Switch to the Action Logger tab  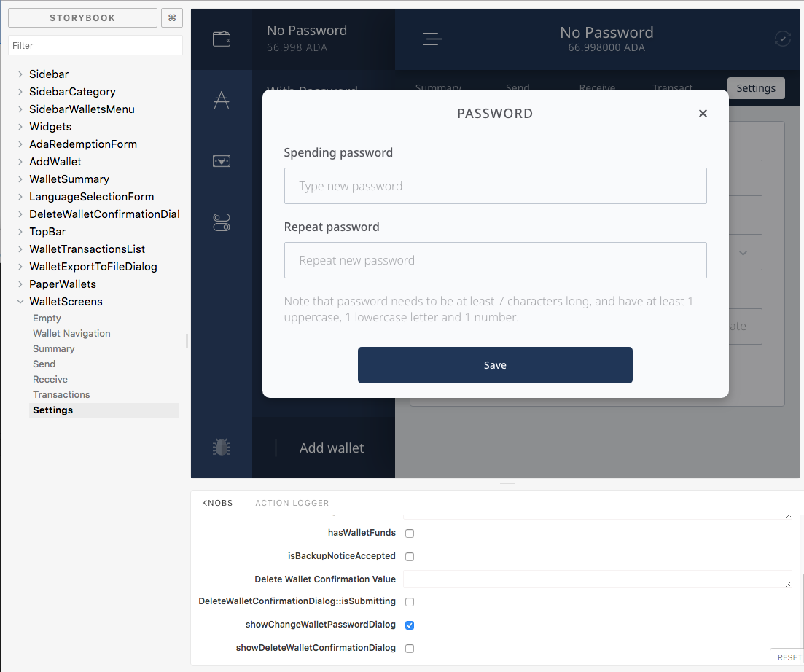pyautogui.click(x=292, y=503)
